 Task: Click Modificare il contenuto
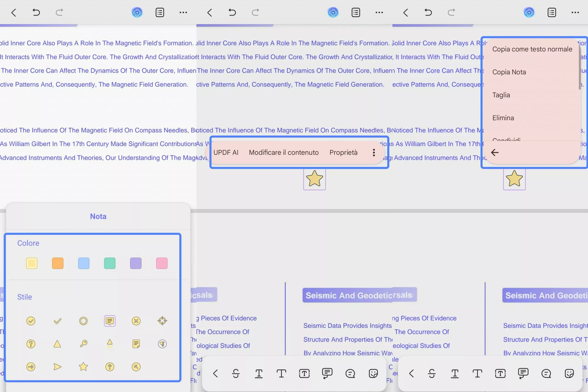(283, 152)
